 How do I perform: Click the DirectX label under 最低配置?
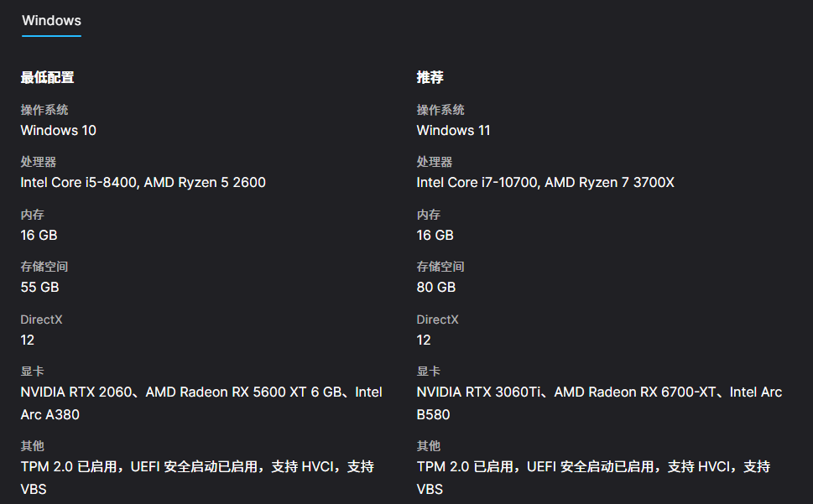41,320
